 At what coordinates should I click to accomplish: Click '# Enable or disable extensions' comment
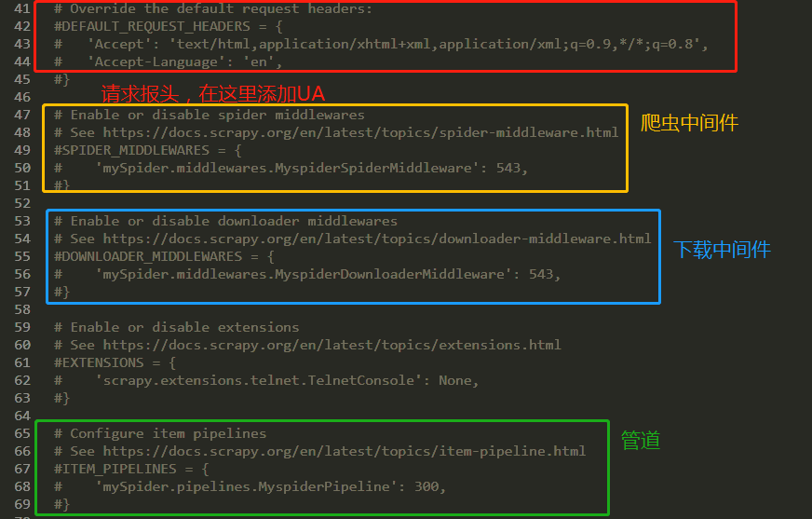coord(177,327)
